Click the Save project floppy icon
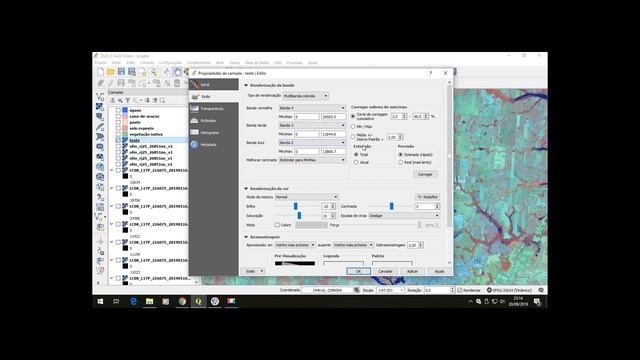The width and height of the screenshot is (640, 360). coord(121,72)
